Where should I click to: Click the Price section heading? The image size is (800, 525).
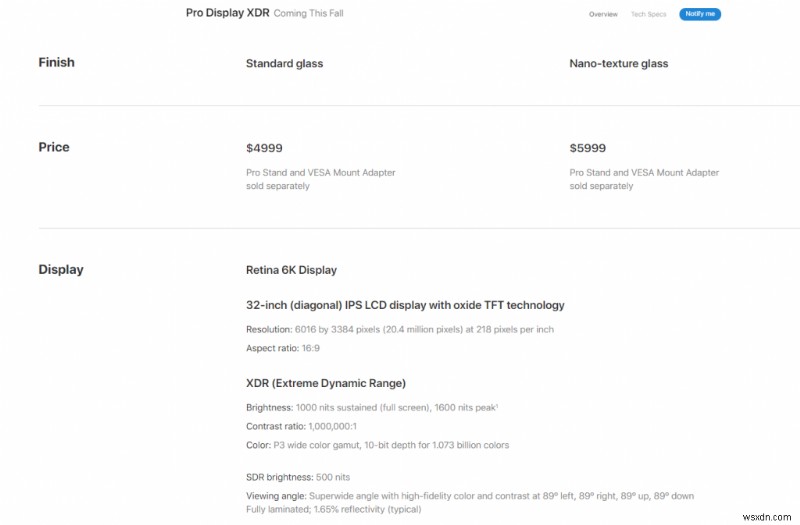(x=54, y=147)
